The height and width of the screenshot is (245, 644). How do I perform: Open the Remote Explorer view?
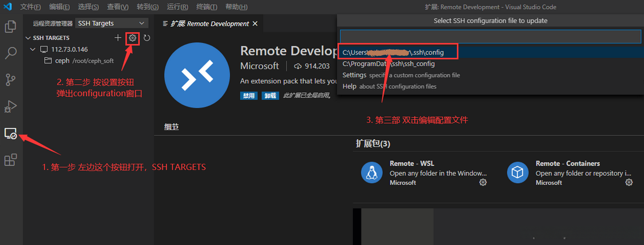pyautogui.click(x=11, y=133)
